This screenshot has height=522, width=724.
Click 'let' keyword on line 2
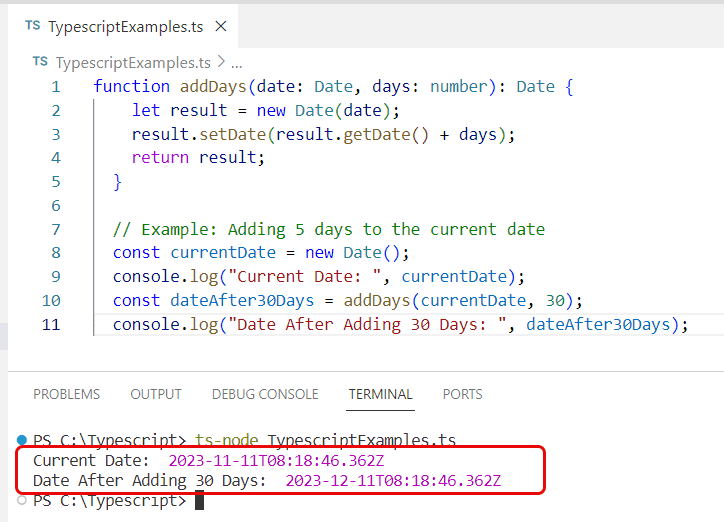pyautogui.click(x=146, y=110)
